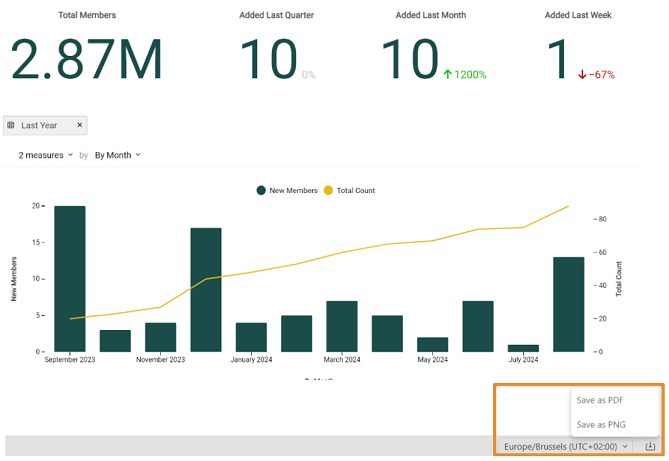Remove the Last Year filter chip
This screenshot has width=669, height=461.
point(80,126)
